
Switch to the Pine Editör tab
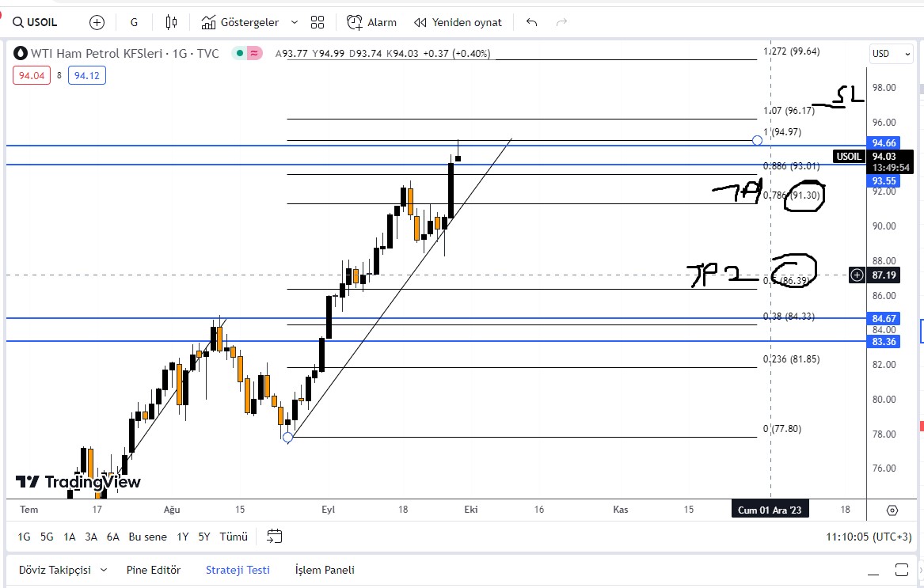(x=153, y=569)
